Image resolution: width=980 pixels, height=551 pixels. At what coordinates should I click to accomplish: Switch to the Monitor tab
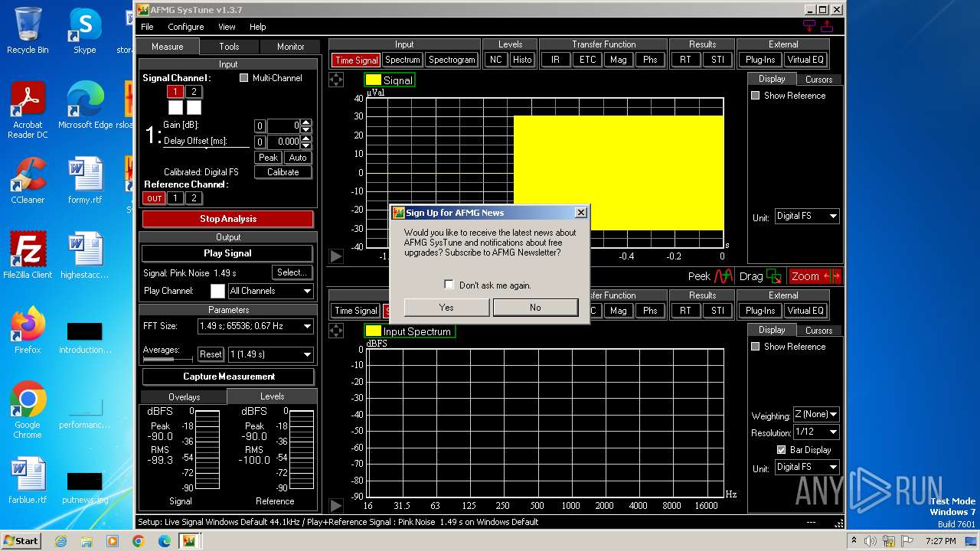coord(290,47)
